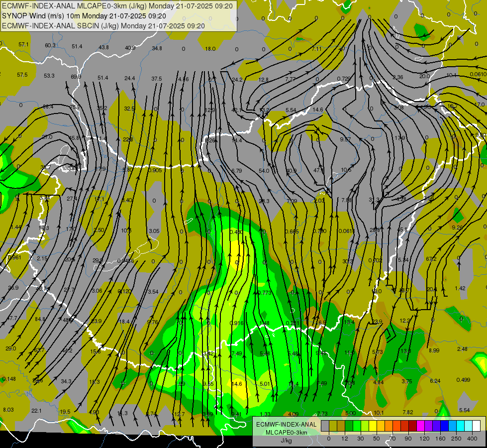
Task: Click the map value 5.01
Action: coord(265,384)
